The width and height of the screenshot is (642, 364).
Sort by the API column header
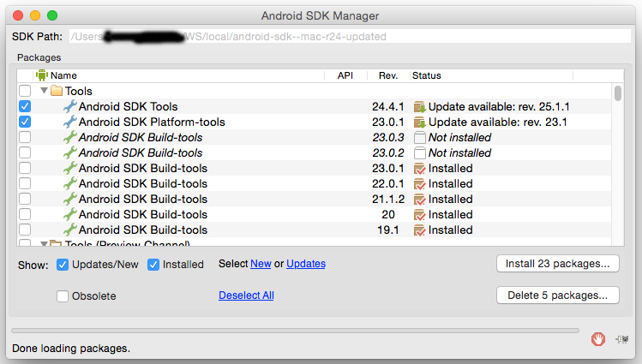point(345,75)
